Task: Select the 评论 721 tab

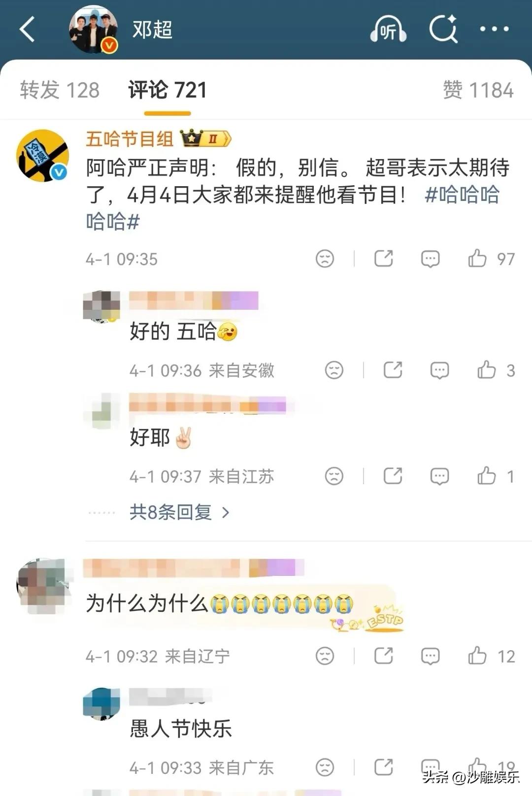Action: click(167, 90)
